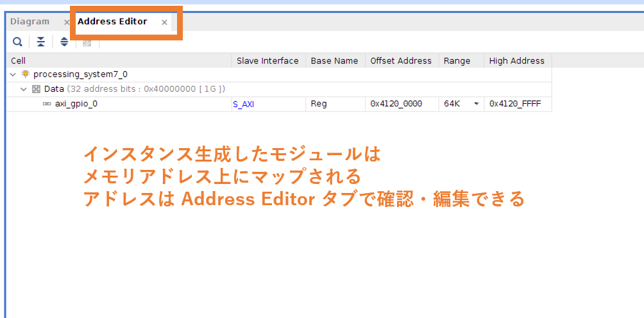The width and height of the screenshot is (644, 318).
Task: Click the Search magnifier icon in toolbar
Action: click(x=17, y=42)
